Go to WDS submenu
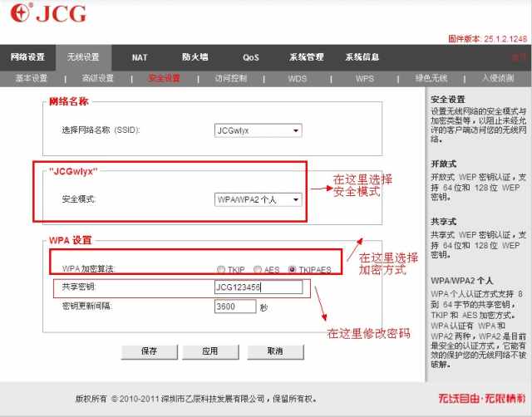Viewport: 532px width, 417px height. coord(298,79)
